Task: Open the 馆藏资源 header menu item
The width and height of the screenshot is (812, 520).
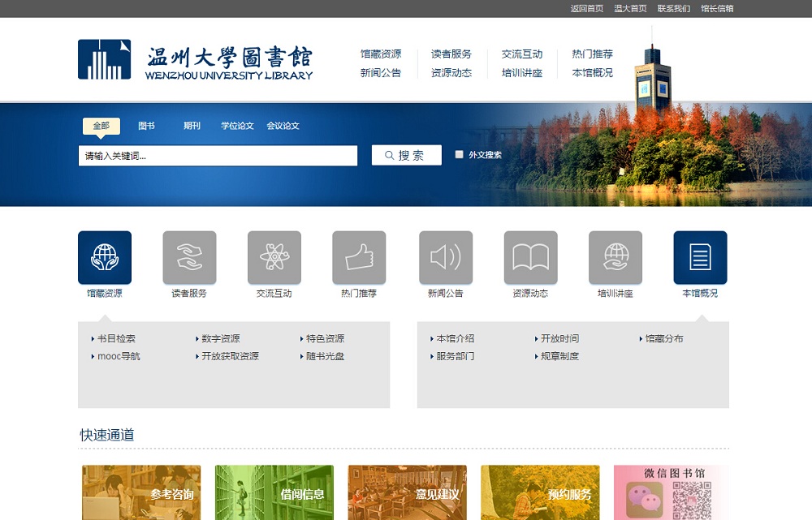Action: (x=381, y=54)
